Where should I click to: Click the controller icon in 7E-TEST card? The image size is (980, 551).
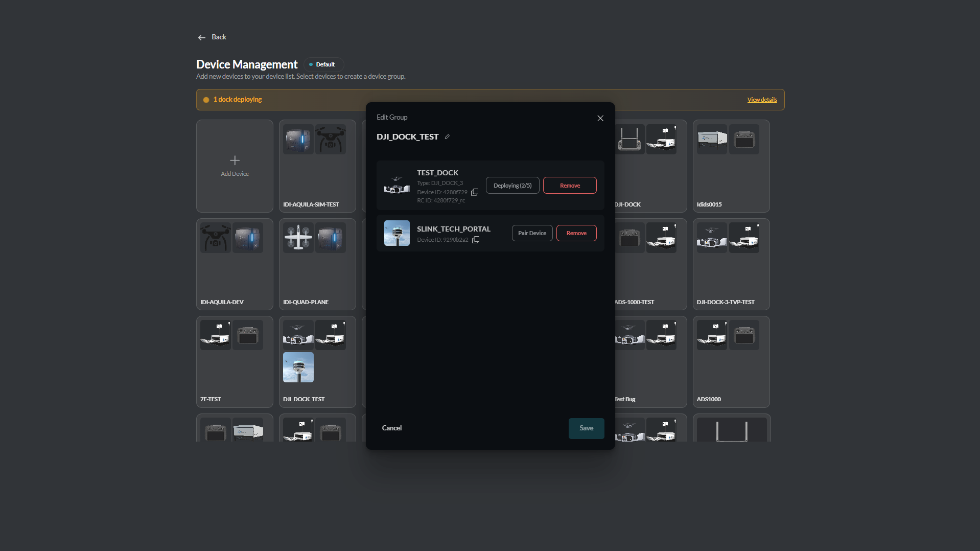click(x=248, y=335)
